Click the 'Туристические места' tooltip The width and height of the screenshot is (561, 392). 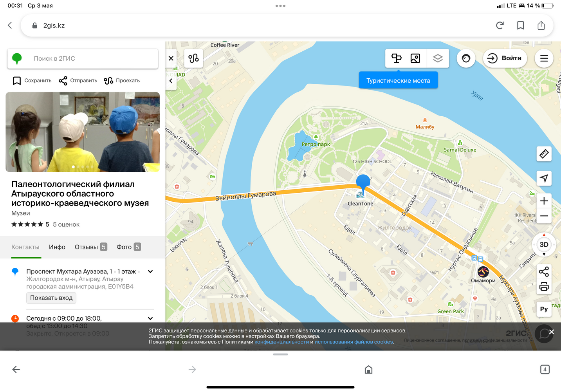[x=398, y=81]
